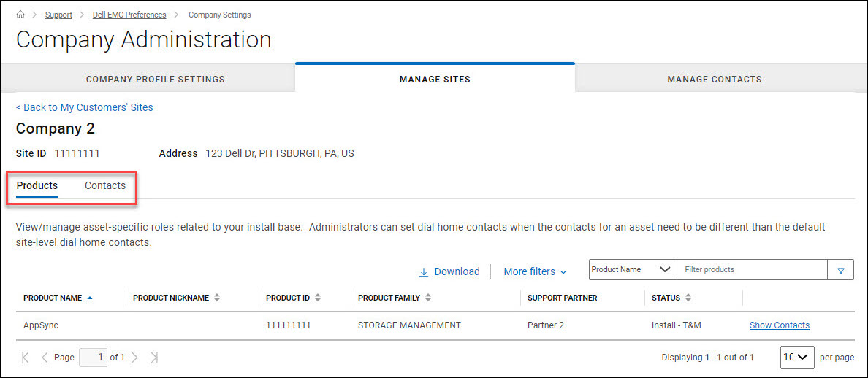Sort the Status column

tap(688, 298)
